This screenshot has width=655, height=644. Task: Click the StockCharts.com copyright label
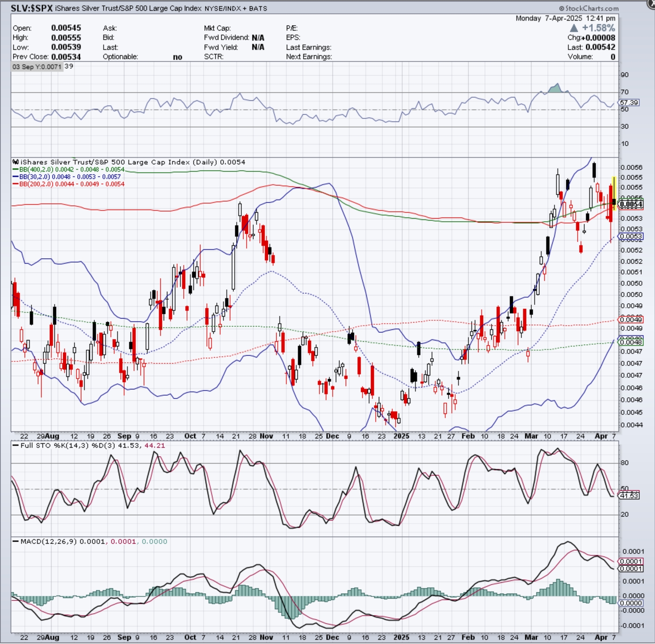589,8
